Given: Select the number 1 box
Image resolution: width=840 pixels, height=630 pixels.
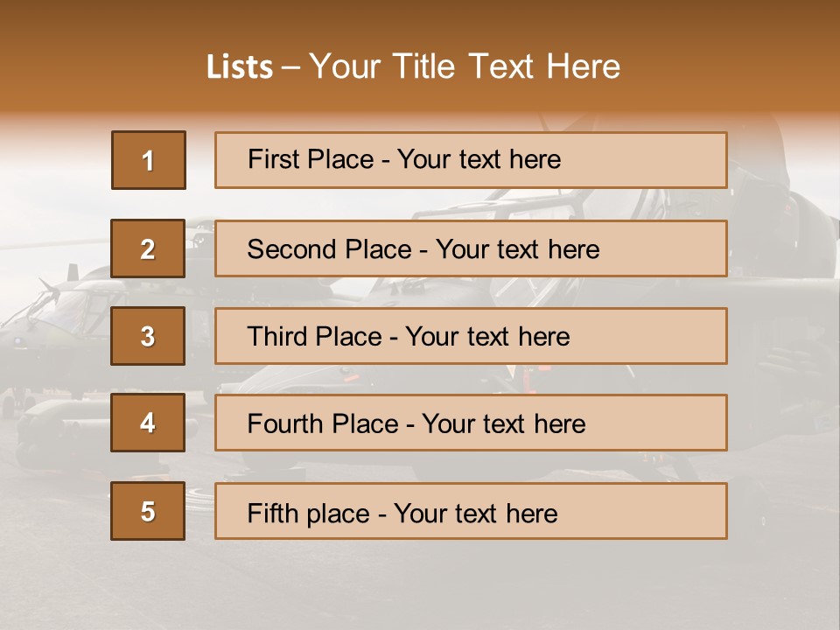Looking at the screenshot, I should pyautogui.click(x=149, y=160).
